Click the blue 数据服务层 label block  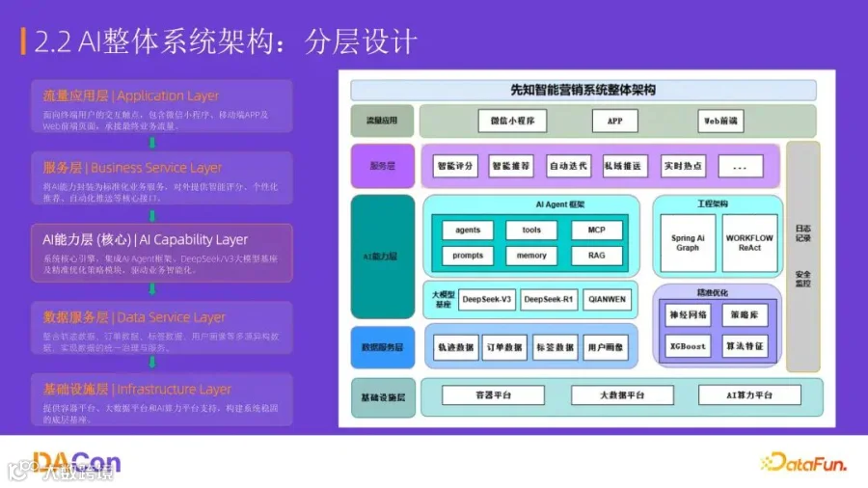point(383,347)
